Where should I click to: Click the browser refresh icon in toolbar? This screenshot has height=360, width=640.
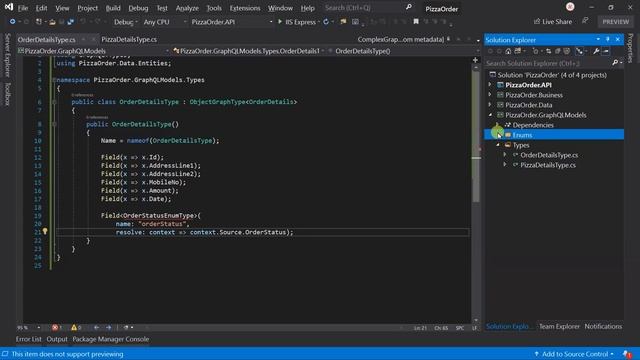[326, 22]
